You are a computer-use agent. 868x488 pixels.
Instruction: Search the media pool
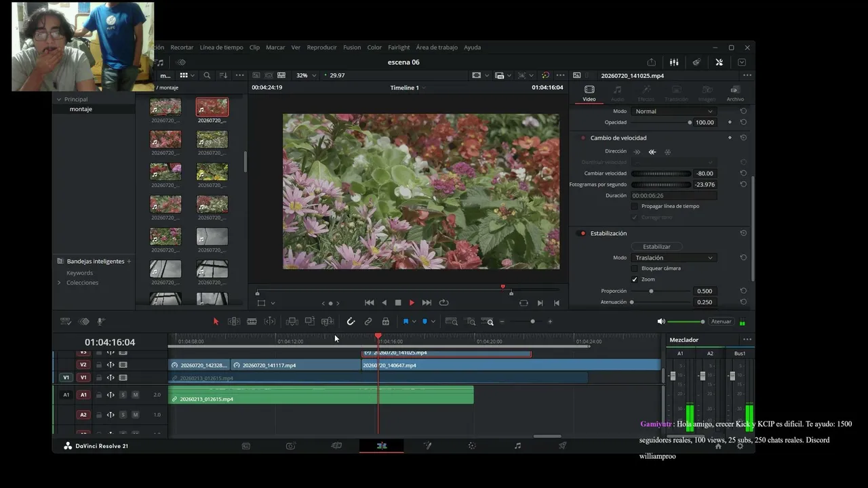(207, 75)
